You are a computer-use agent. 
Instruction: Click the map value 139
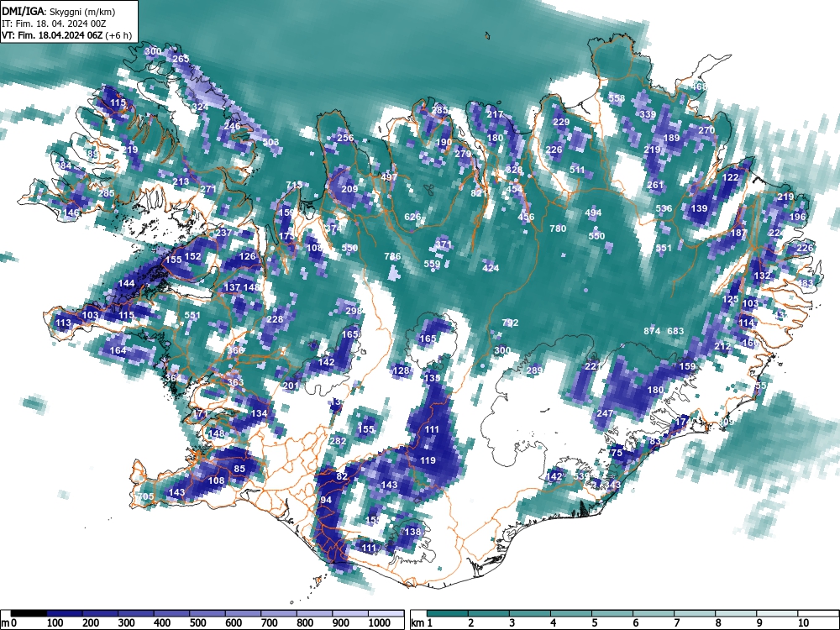[699, 208]
